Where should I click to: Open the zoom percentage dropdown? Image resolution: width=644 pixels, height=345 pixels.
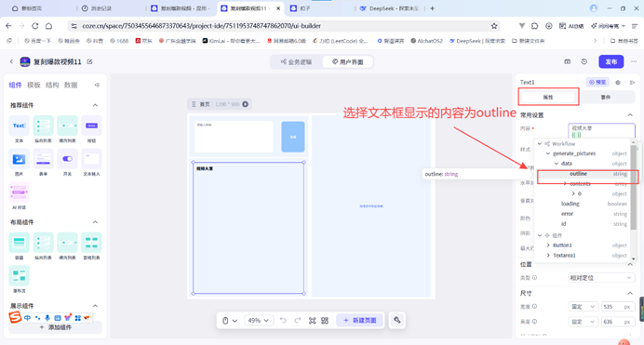tap(259, 321)
